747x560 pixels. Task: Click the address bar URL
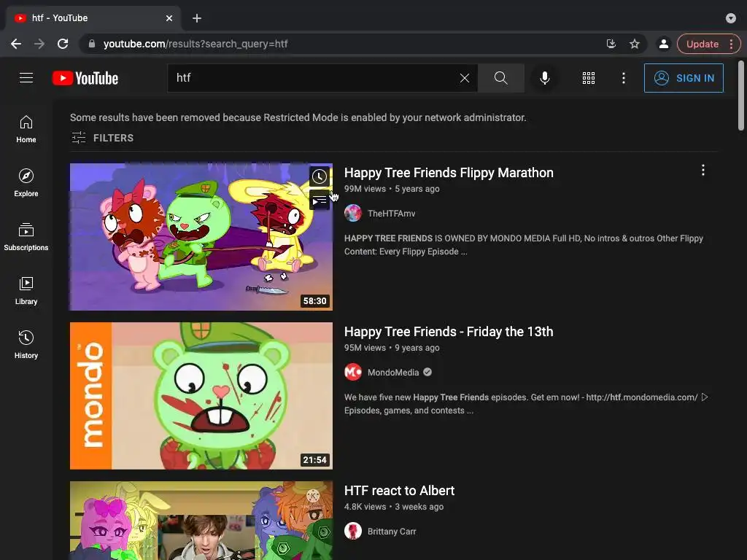[196, 44]
